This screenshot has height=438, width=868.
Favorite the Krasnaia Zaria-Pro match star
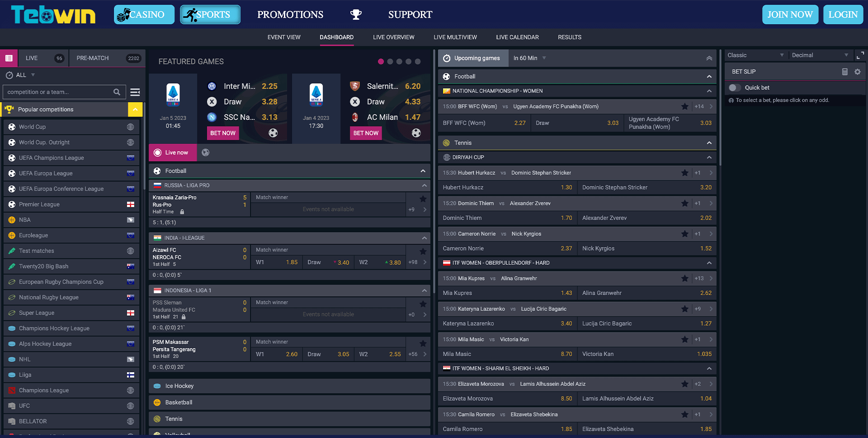coord(423,198)
